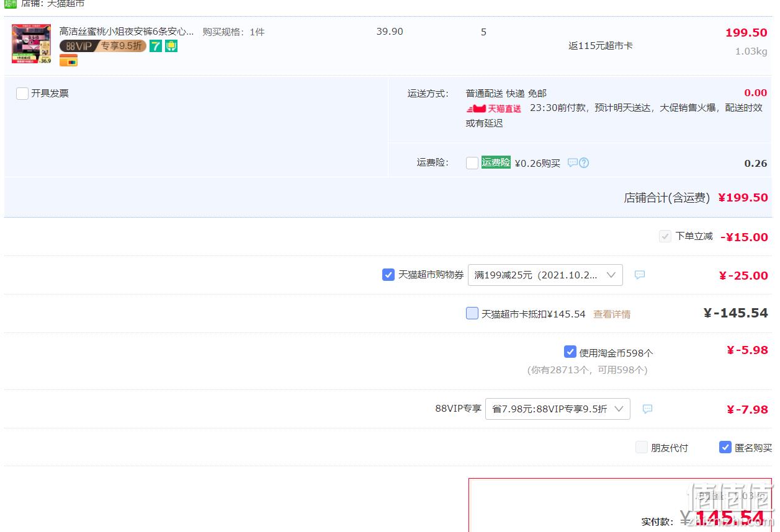
Task: Click the chat bubble icon next to coupon dropdown
Action: (640, 275)
